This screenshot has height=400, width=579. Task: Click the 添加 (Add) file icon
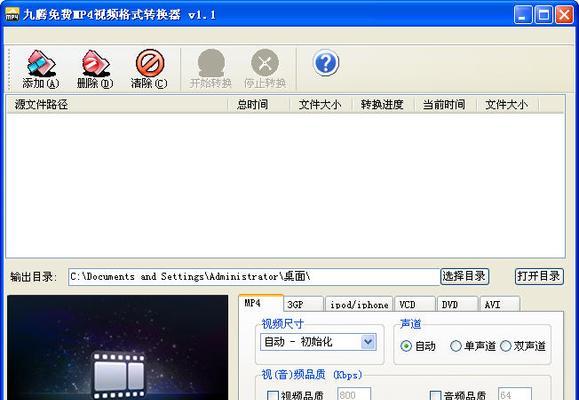pos(41,63)
